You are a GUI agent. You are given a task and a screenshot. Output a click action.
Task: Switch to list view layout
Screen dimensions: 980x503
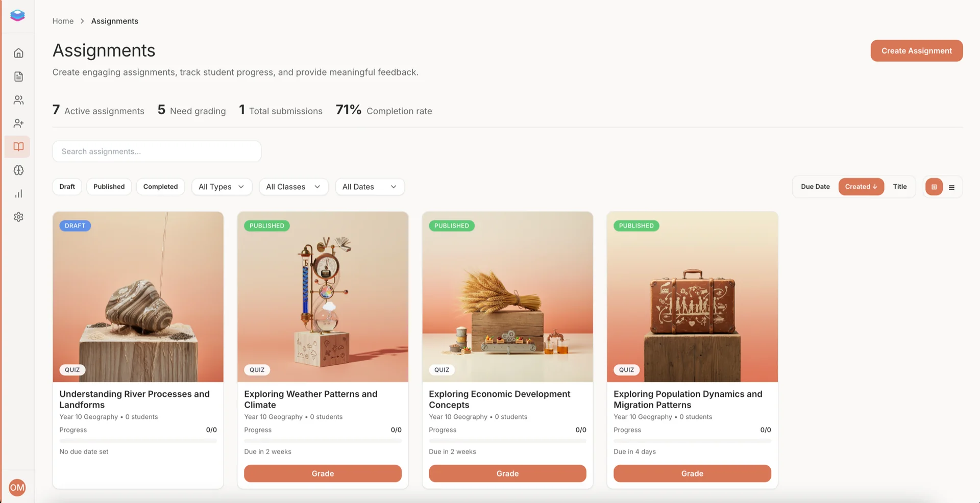tap(951, 187)
